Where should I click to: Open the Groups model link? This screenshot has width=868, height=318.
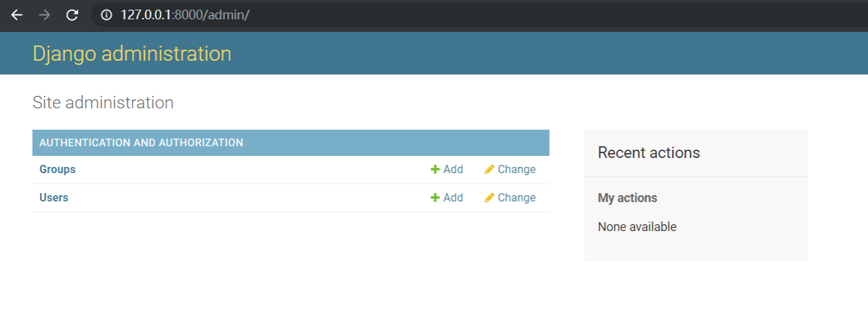(x=57, y=169)
